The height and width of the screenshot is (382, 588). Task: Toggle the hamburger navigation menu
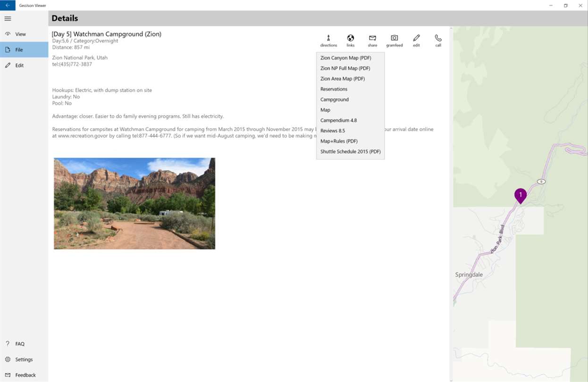pyautogui.click(x=8, y=18)
